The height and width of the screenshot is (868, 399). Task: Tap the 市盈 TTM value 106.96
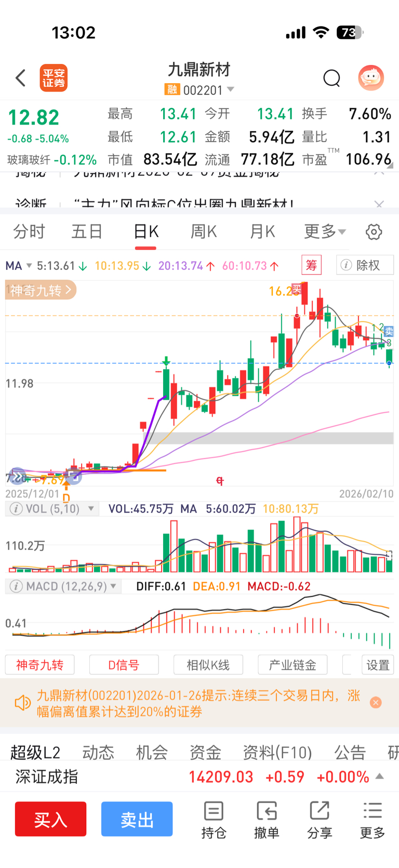[x=368, y=159]
